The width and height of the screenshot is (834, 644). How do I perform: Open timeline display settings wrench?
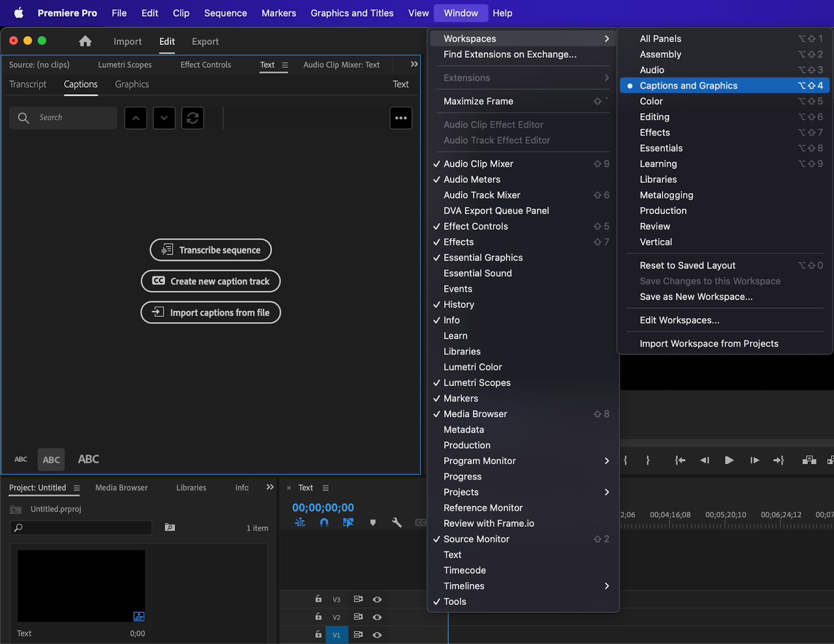pyautogui.click(x=397, y=522)
